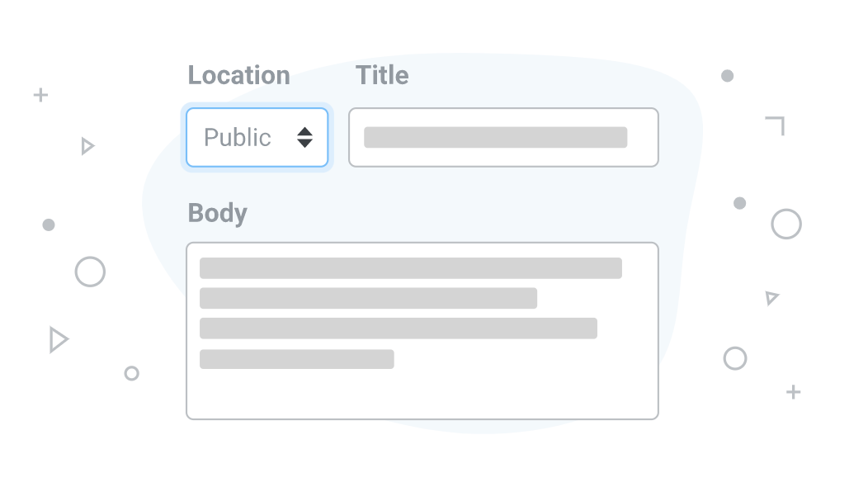
Task: Click the plus icon at top left
Action: (40, 95)
